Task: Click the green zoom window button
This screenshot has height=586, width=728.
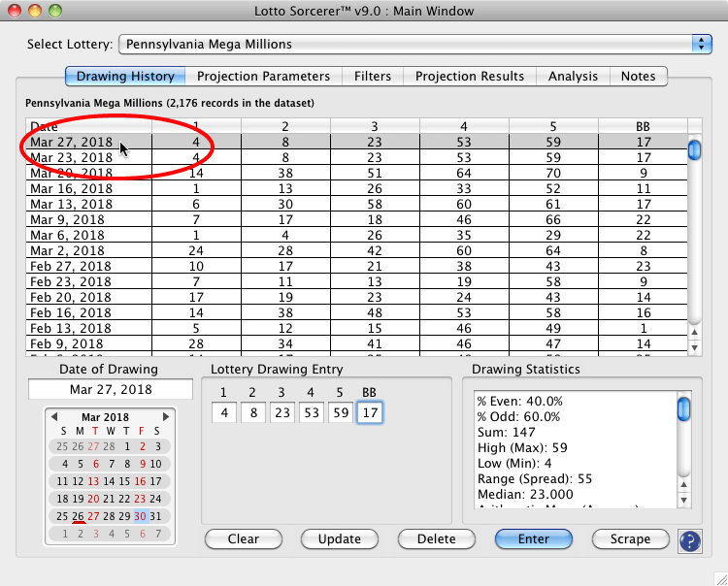Action: click(x=55, y=11)
